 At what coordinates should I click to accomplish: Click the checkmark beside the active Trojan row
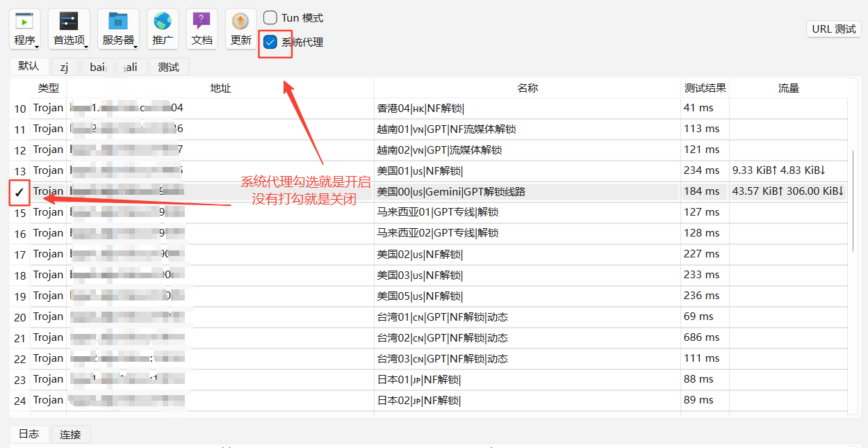19,192
